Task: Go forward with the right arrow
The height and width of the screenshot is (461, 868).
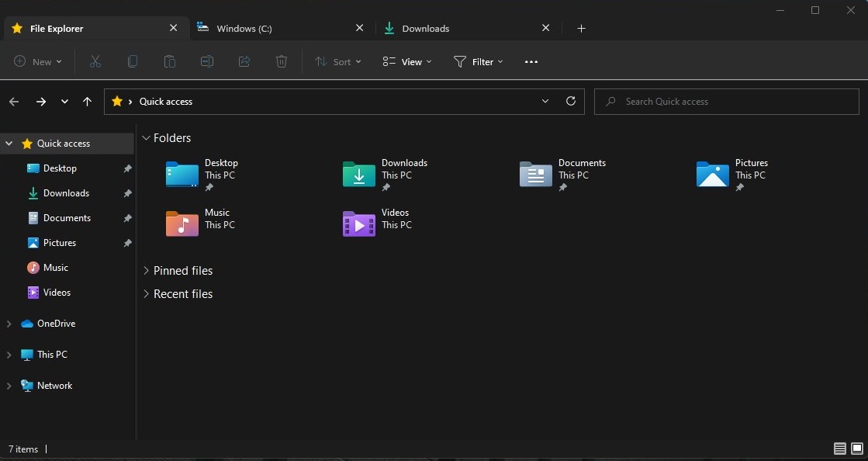Action: point(41,102)
